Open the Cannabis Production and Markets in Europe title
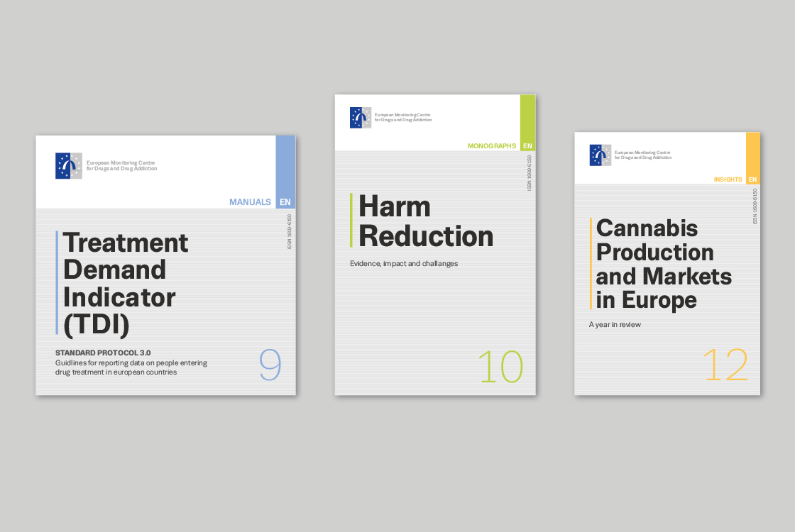The height and width of the screenshot is (532, 795). tap(663, 264)
